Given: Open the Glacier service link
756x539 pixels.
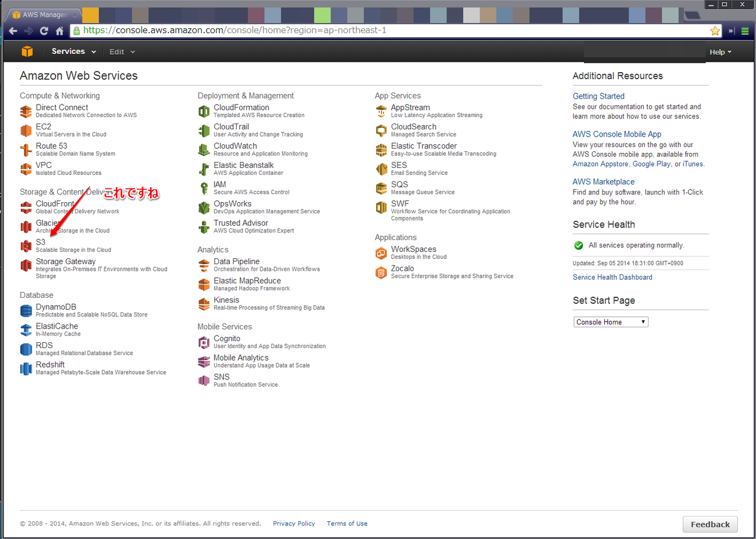Looking at the screenshot, I should click(x=48, y=223).
